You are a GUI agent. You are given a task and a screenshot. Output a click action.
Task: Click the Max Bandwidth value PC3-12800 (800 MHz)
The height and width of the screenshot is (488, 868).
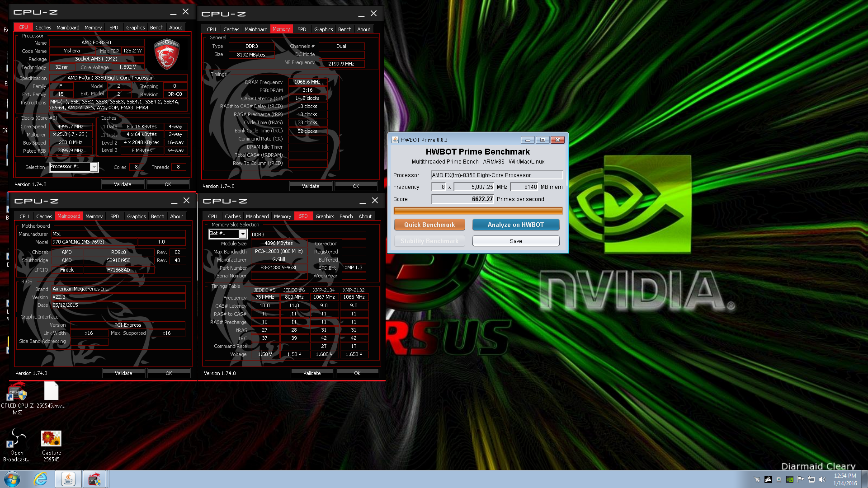[x=279, y=251]
